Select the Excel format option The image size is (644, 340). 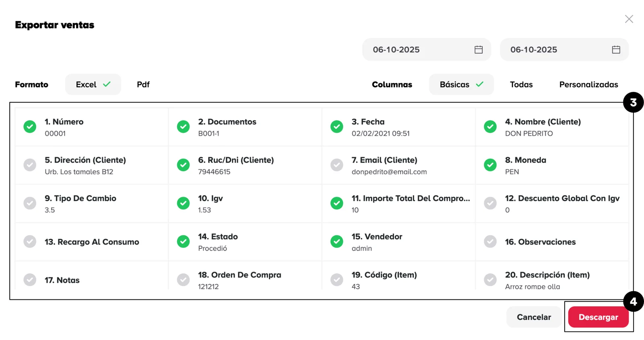pos(93,84)
